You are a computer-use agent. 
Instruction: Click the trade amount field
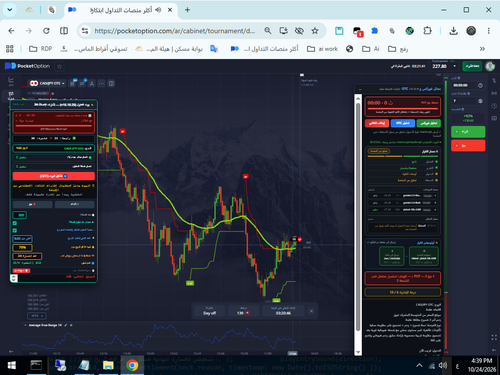(464, 101)
